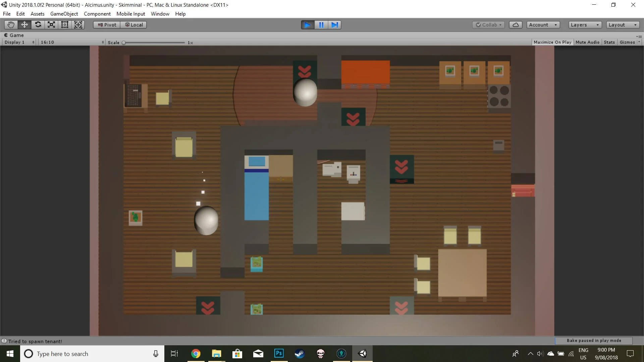The height and width of the screenshot is (362, 644).
Task: Click the Unity taskbar icon
Action: 362,354
